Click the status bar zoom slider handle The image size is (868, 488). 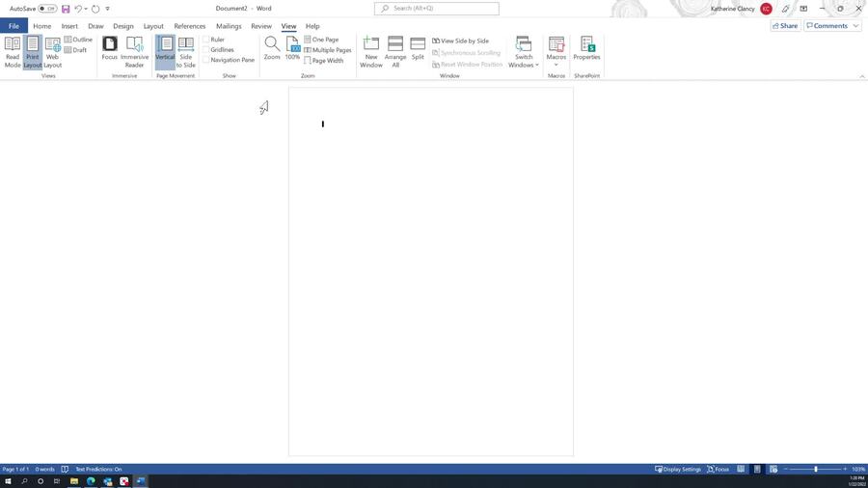point(815,469)
